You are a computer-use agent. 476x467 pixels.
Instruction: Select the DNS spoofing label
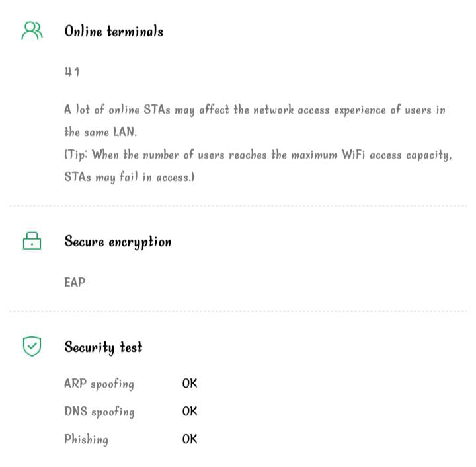click(x=99, y=412)
